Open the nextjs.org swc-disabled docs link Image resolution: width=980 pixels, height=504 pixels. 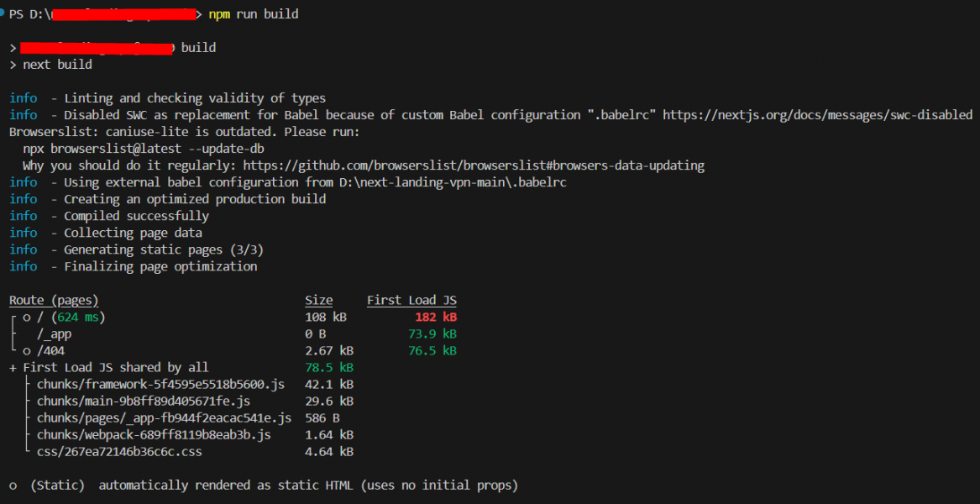[817, 115]
